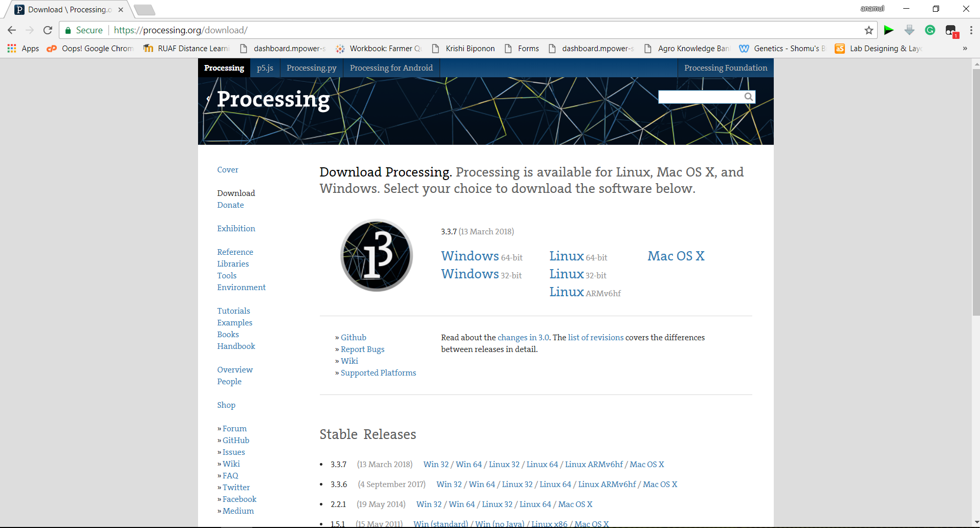Image resolution: width=980 pixels, height=528 pixels.
Task: Open the RUAF Distance Learning bookmark
Action: point(186,49)
